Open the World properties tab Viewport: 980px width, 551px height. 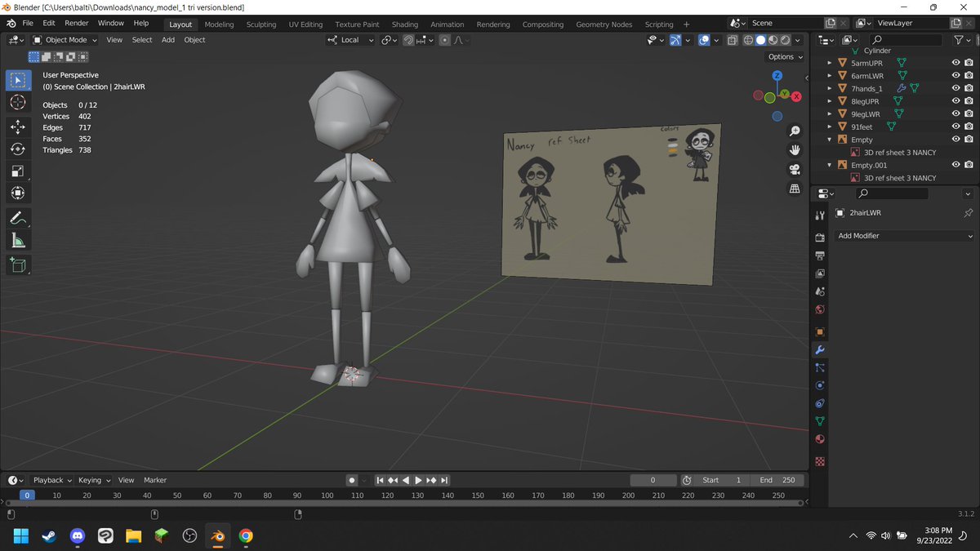pyautogui.click(x=820, y=310)
